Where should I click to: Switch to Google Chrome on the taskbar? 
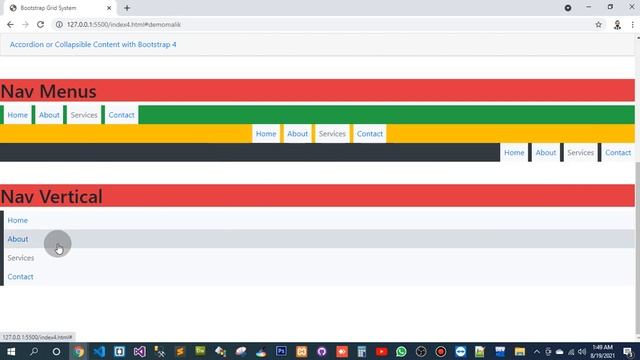[79, 351]
